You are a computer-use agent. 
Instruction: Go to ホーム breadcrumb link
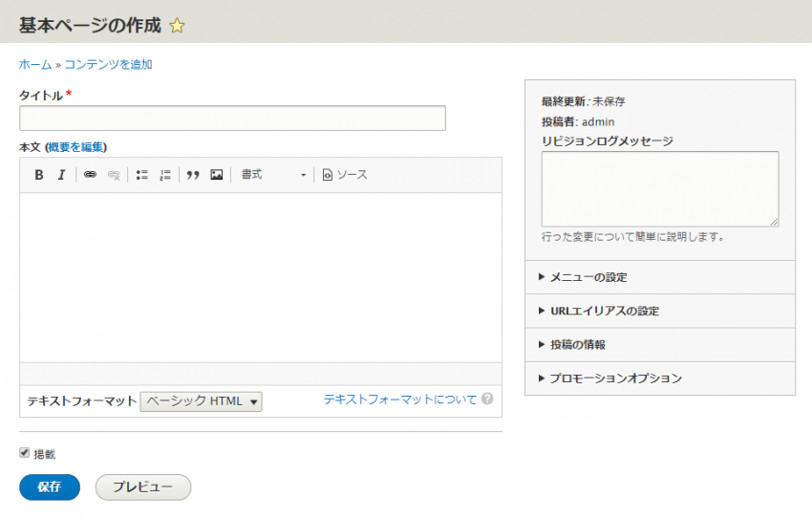click(x=35, y=65)
